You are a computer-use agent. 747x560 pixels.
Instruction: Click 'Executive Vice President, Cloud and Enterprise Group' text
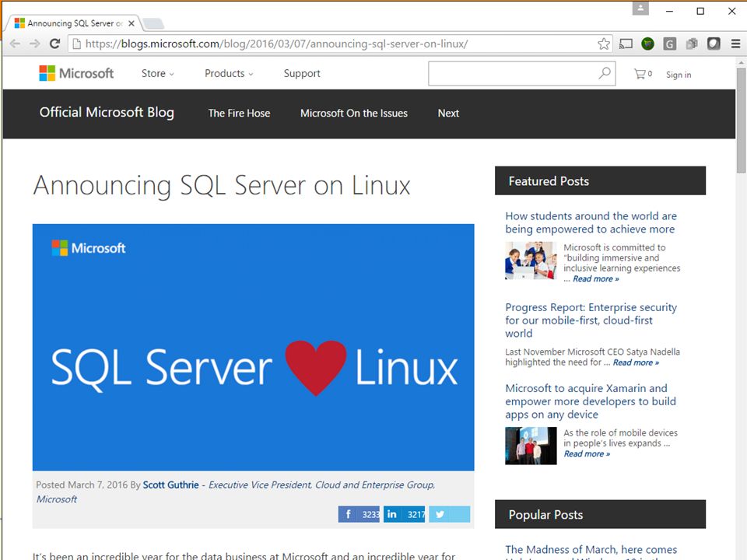(x=321, y=485)
